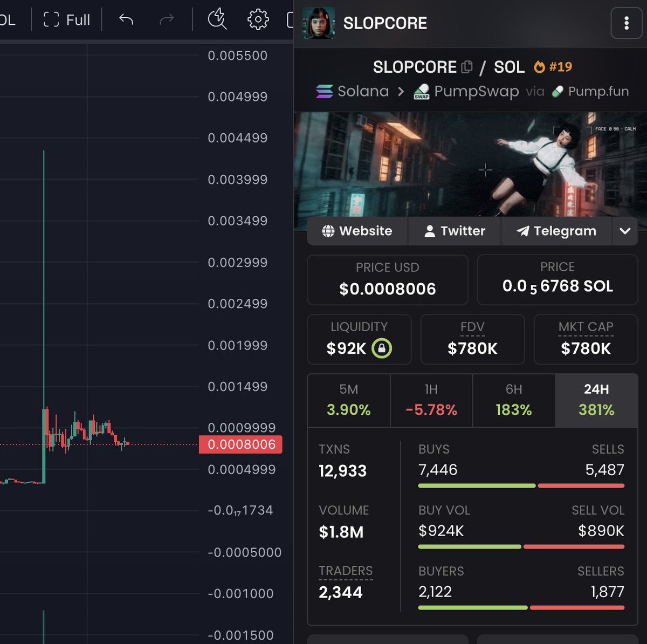Select the 0.005500 price axis label
This screenshot has height=644, width=647.
238,56
